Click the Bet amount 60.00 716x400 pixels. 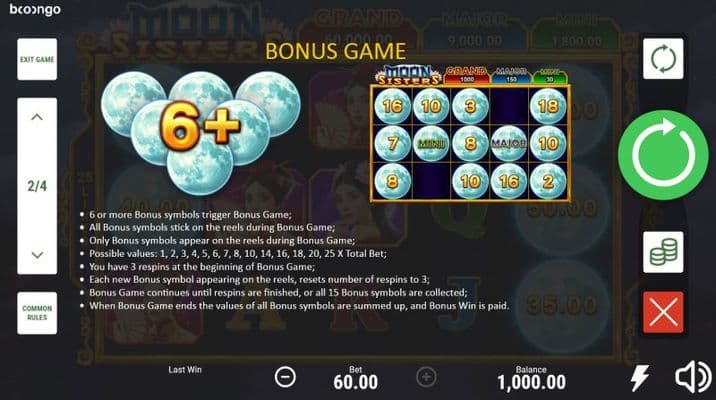tap(356, 382)
